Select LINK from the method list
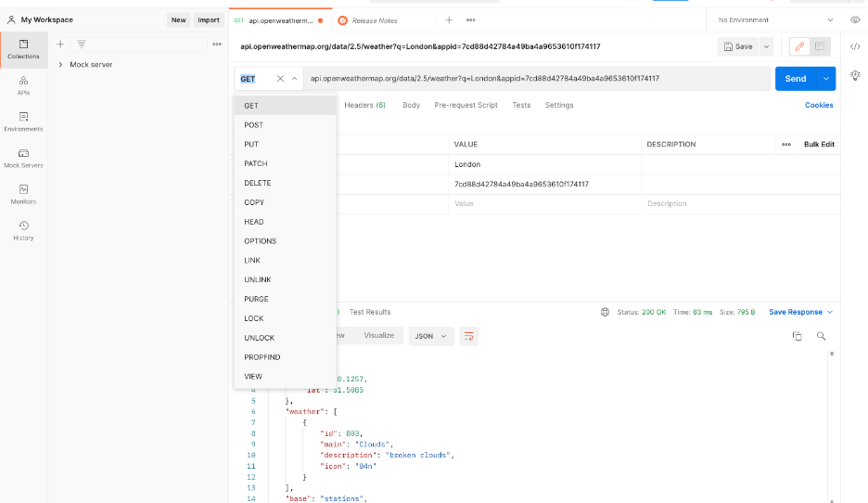 (285, 261)
